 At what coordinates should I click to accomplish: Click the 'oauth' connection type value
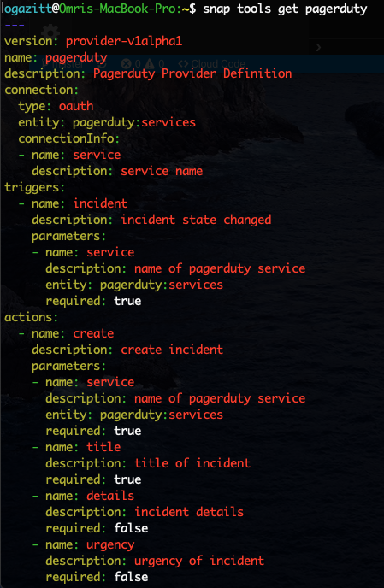click(x=76, y=106)
